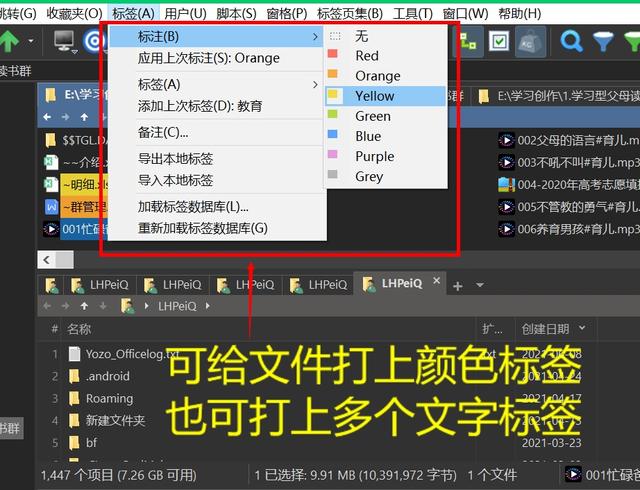Click the new tab plus icon
640x490 pixels.
457,285
